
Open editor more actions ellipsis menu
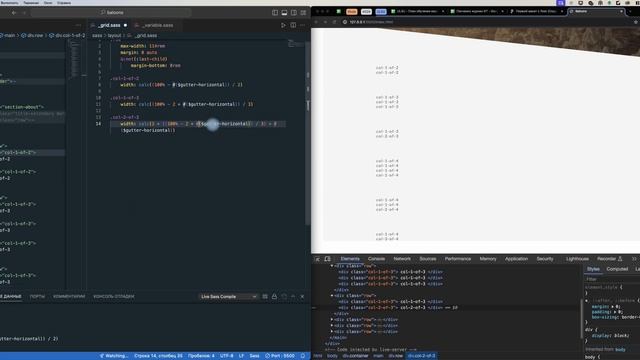302,25
